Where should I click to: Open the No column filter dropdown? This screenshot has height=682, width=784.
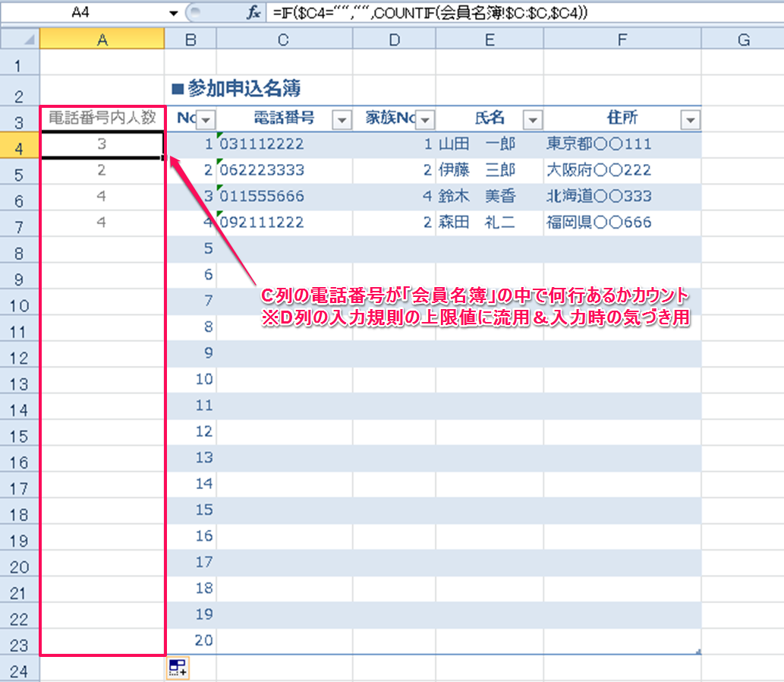click(x=206, y=119)
